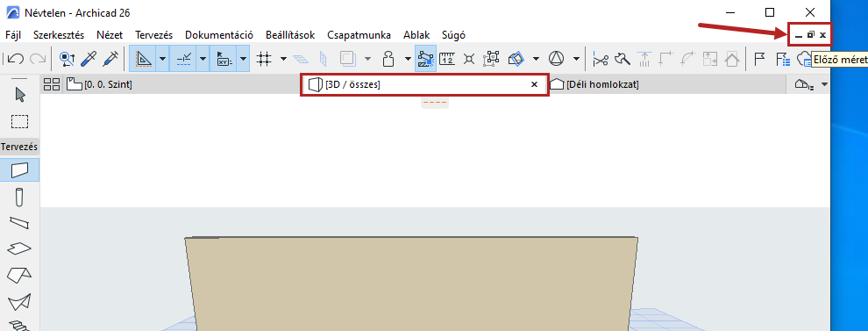Open the guide lines dropdown arrow

(x=162, y=58)
